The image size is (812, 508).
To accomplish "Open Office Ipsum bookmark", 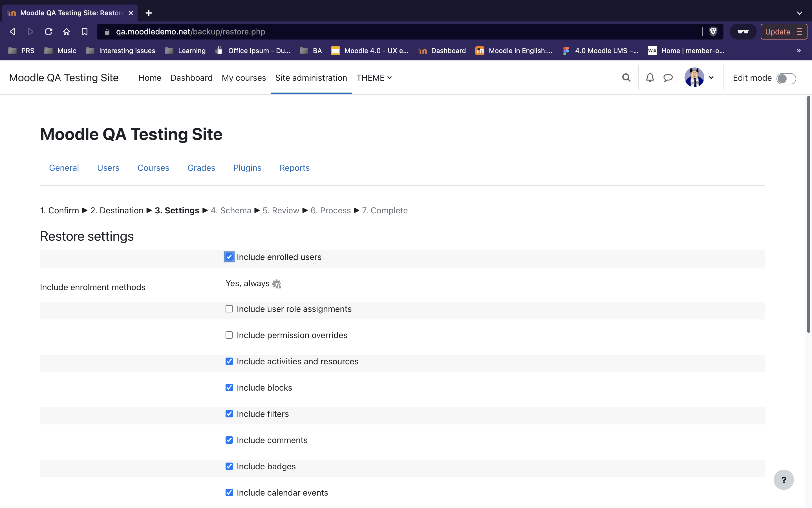I will [x=253, y=51].
